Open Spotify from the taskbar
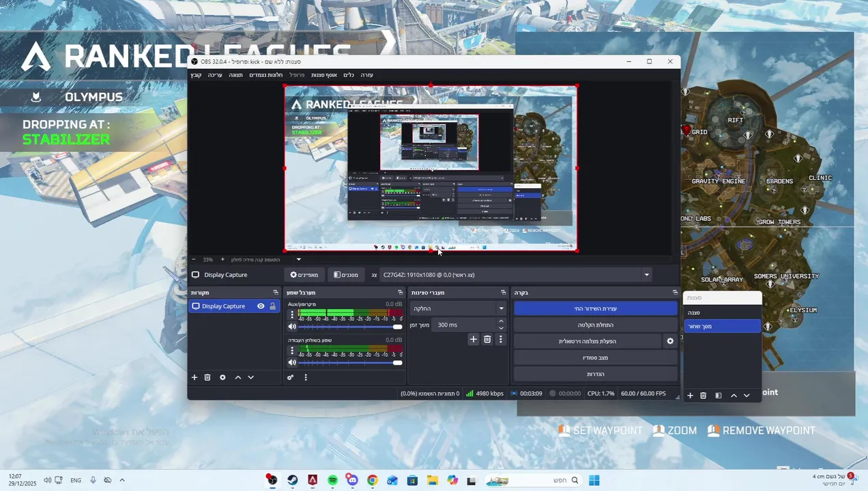The image size is (868, 491). coord(332,480)
